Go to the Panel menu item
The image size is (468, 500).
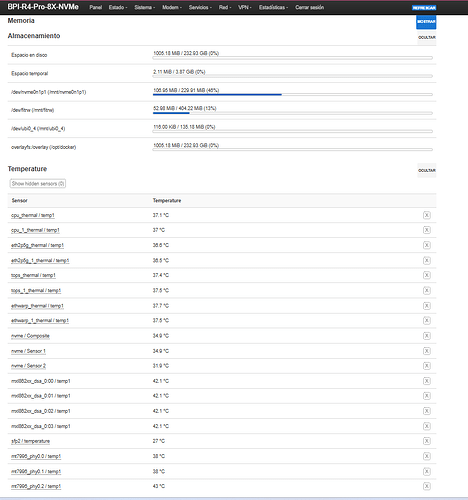point(96,7)
